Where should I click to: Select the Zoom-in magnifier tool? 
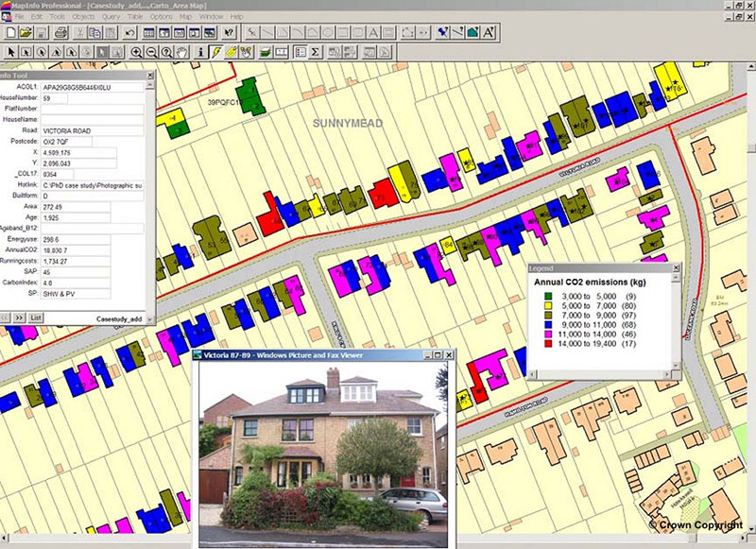coord(138,51)
